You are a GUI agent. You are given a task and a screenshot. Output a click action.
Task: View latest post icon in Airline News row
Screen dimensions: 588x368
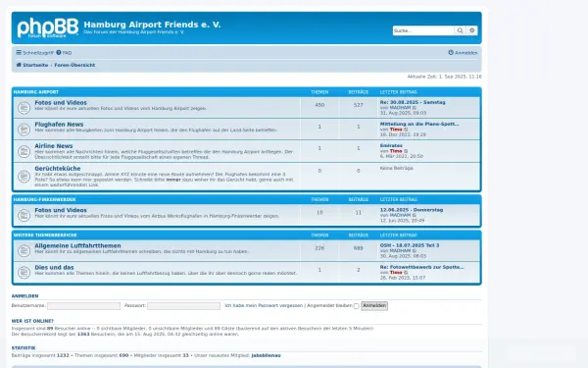406,151
